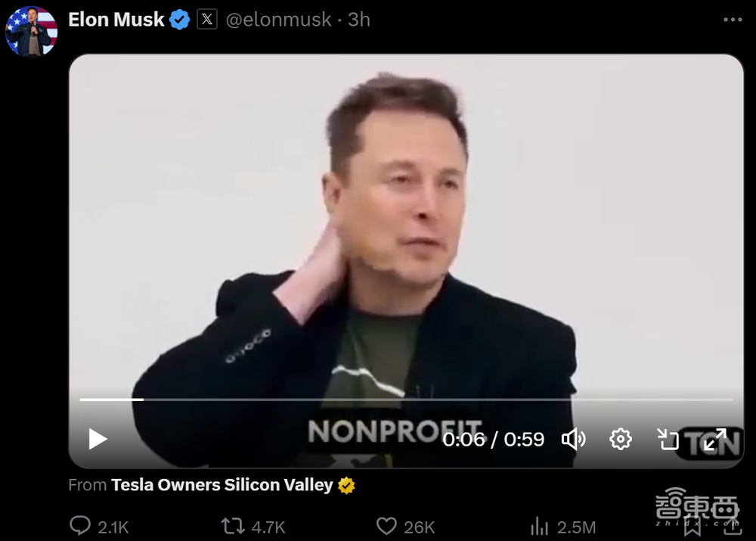Mute the video volume

574,439
